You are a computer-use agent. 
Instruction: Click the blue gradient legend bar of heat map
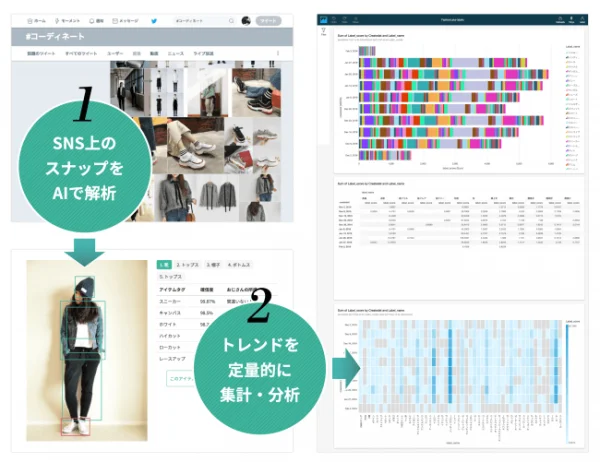pos(567,385)
